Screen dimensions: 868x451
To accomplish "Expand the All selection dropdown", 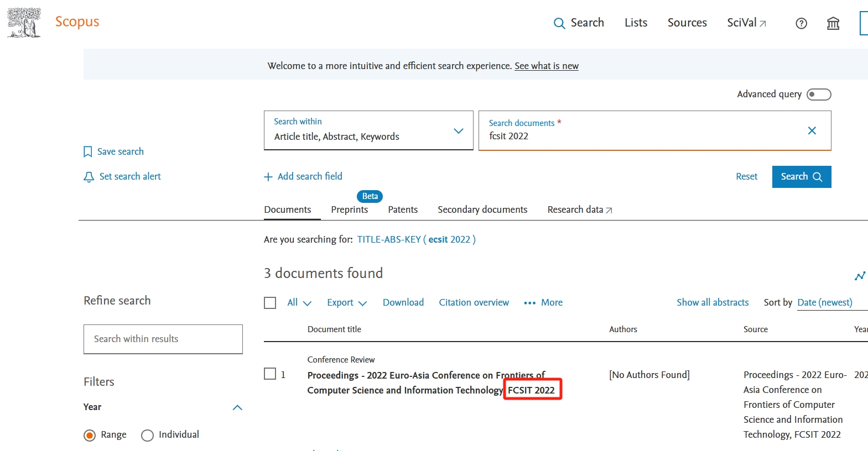I will pyautogui.click(x=299, y=303).
